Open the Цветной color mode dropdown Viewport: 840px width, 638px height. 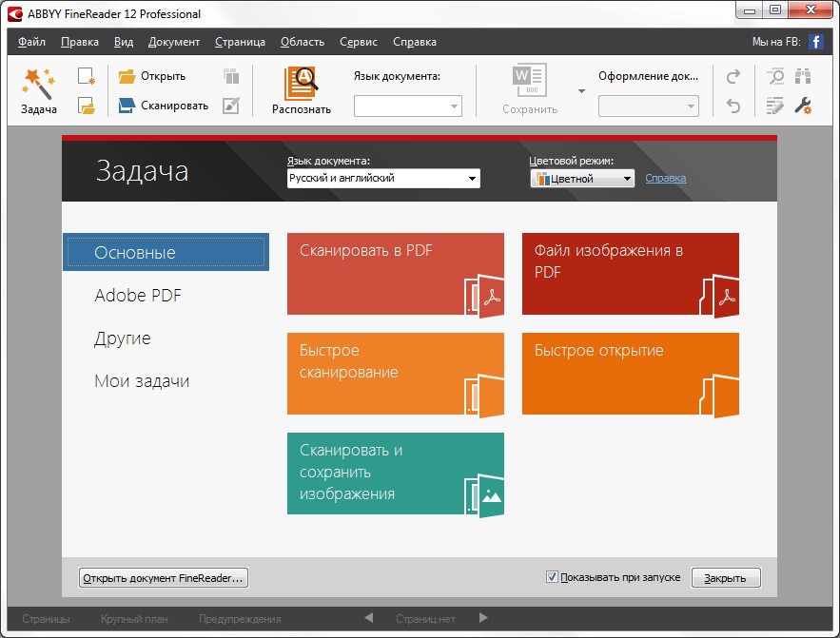point(627,179)
